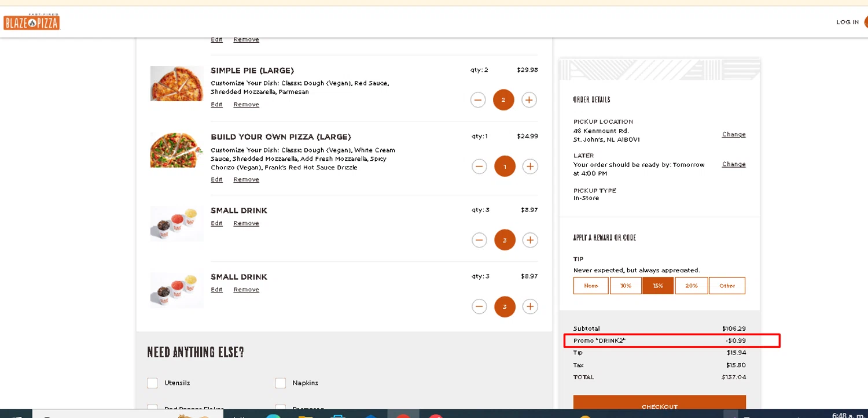Check the Utensils checkbox
The width and height of the screenshot is (868, 418).
click(152, 383)
